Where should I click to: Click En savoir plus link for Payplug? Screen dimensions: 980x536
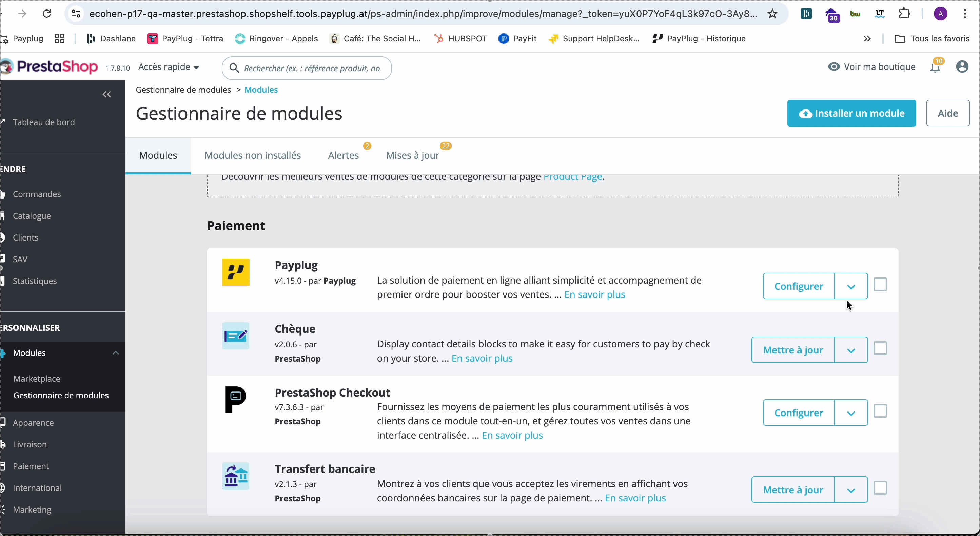[x=595, y=294]
